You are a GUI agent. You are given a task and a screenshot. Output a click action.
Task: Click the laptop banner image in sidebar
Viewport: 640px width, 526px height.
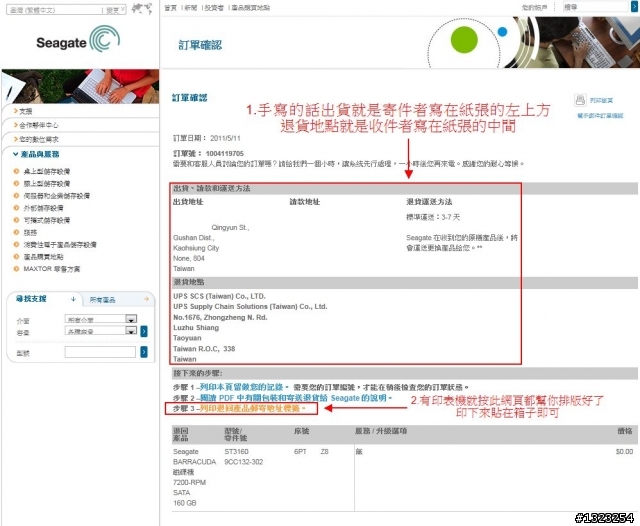click(80, 86)
